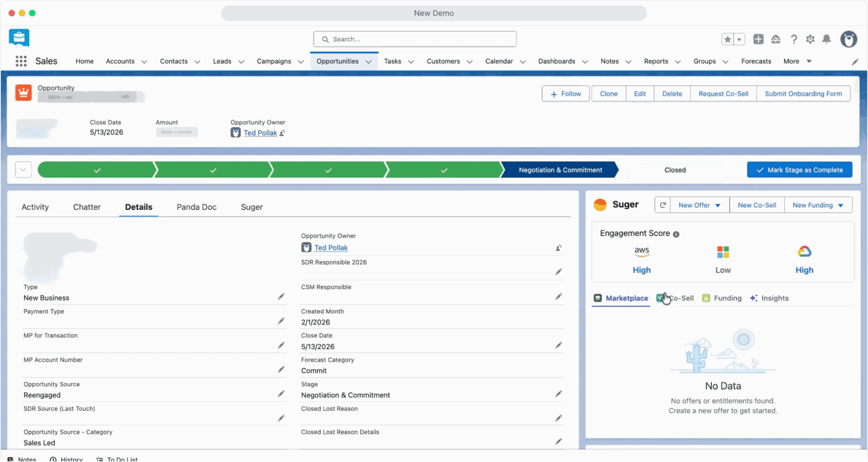Open the setup gear icon
This screenshot has height=462, width=868.
810,40
